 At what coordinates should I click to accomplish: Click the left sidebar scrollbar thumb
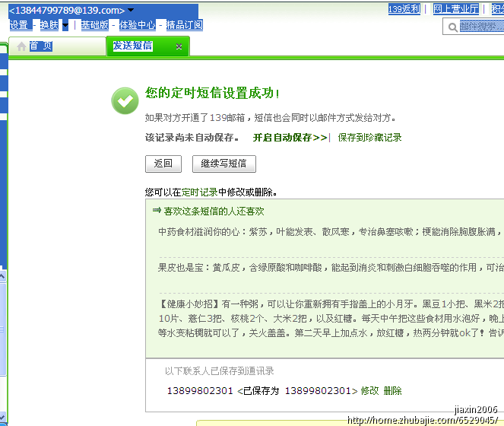click(x=2, y=329)
